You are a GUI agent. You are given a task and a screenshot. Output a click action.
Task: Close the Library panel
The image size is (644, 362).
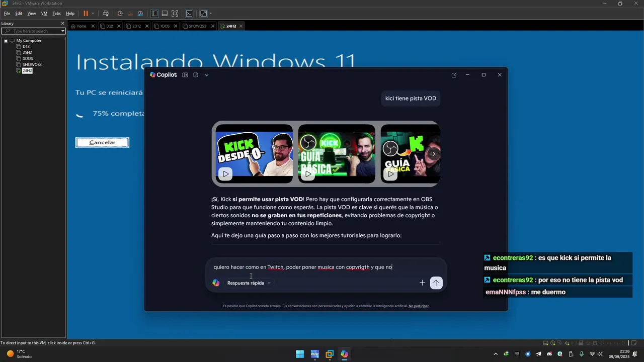(x=62, y=23)
